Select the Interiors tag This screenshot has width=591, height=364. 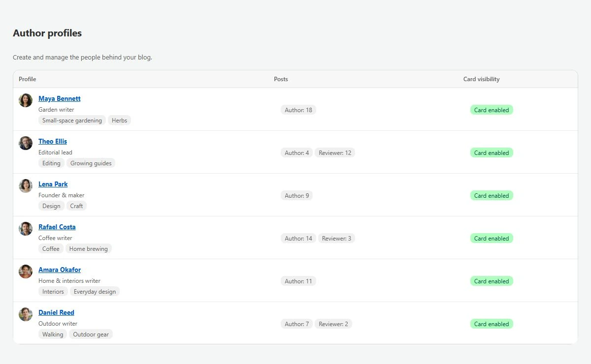(53, 292)
